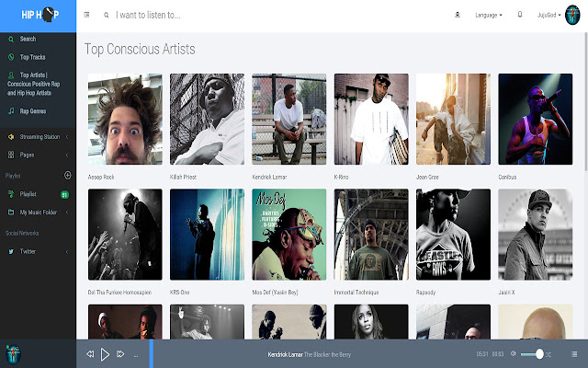Open Del Tha Funkee Homosapien photo
Image resolution: width=588 pixels, height=368 pixels.
125,235
